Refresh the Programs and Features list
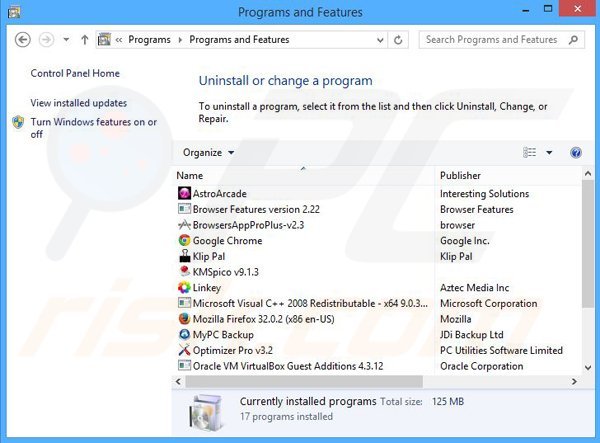Screen dimensions: 600x443 coord(398,40)
